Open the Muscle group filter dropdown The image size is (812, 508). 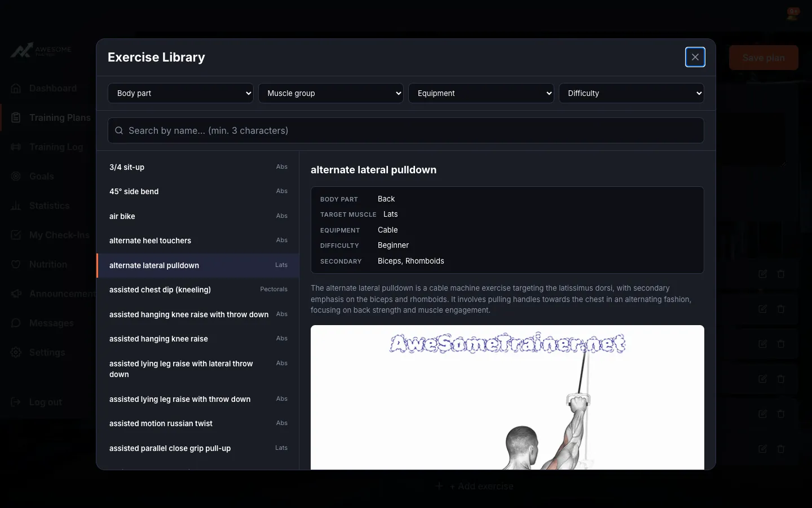tap(331, 93)
